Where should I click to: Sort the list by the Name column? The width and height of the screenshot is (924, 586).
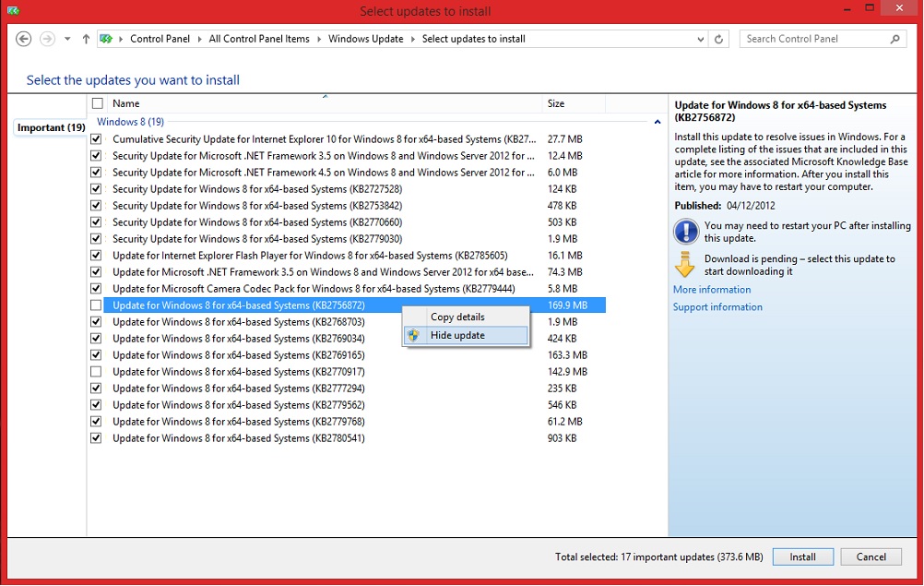pyautogui.click(x=324, y=103)
